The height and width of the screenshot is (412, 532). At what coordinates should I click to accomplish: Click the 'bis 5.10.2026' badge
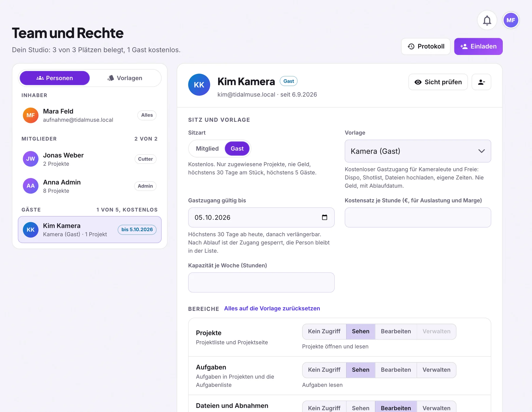[x=137, y=230]
